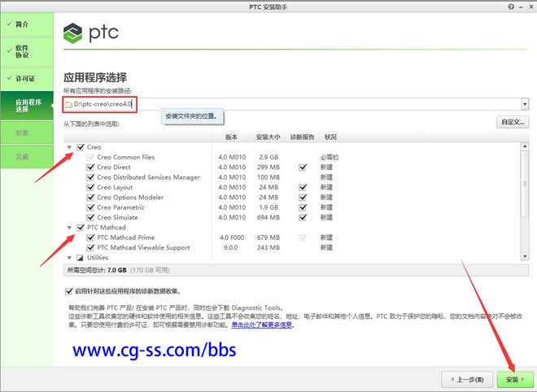The height and width of the screenshot is (392, 537).
Task: Toggle diagnostic report for Creo Direct
Action: 303,168
